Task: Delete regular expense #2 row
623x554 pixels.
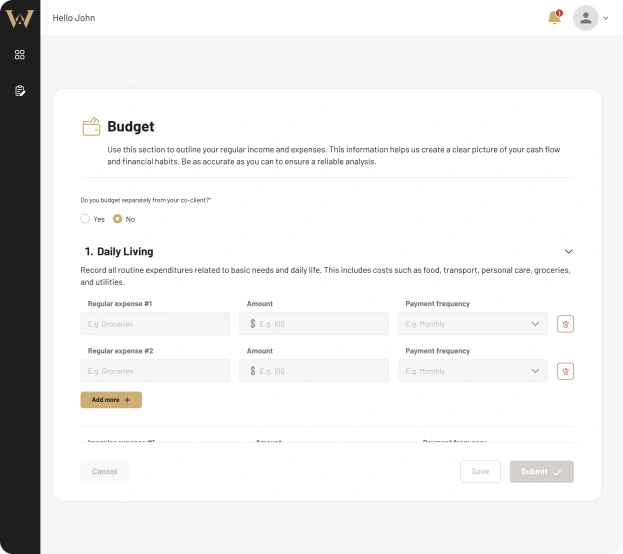Action: point(565,371)
